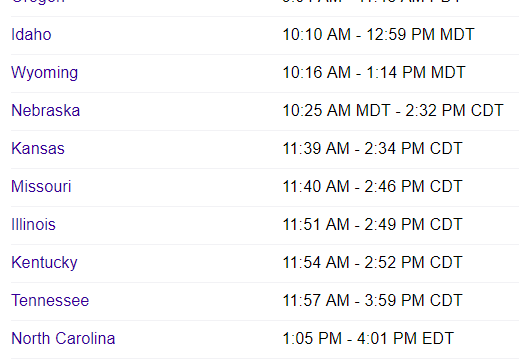Select the Illinois link
The height and width of the screenshot is (360, 519).
[x=33, y=225]
